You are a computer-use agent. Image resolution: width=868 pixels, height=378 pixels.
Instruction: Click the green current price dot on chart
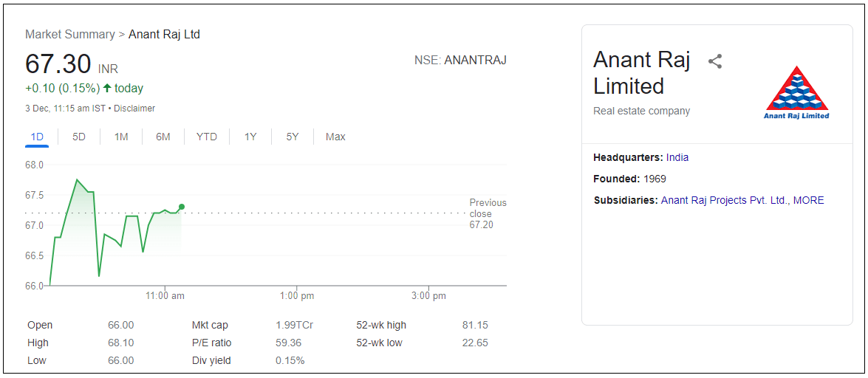[182, 207]
